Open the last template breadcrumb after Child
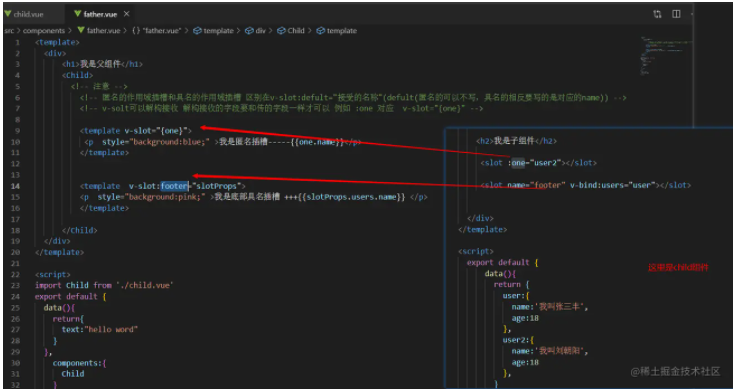Viewport: 736px width, 389px height. coord(337,31)
